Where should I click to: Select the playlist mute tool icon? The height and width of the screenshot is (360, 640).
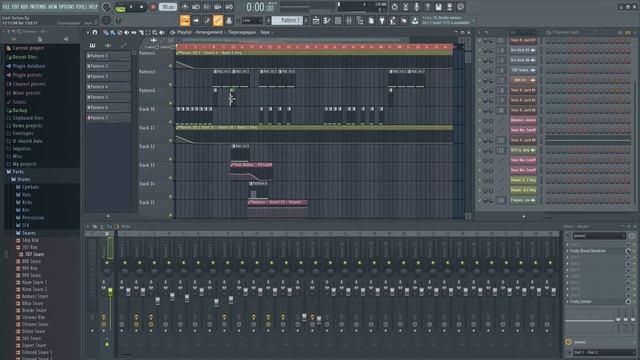tap(127, 32)
